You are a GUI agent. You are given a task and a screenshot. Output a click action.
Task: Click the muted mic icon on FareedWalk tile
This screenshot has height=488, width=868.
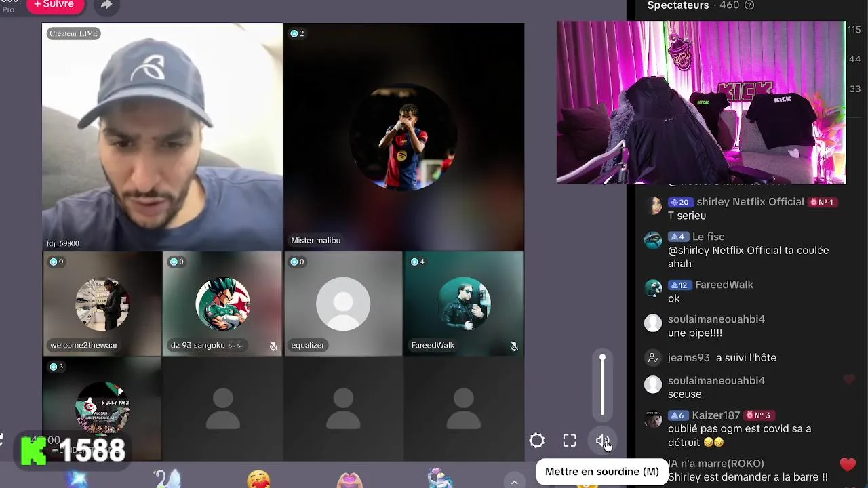click(x=514, y=346)
